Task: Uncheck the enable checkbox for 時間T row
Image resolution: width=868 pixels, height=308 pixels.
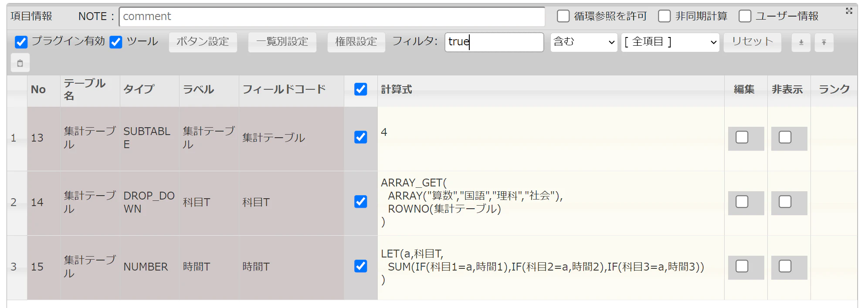Action: click(x=361, y=266)
